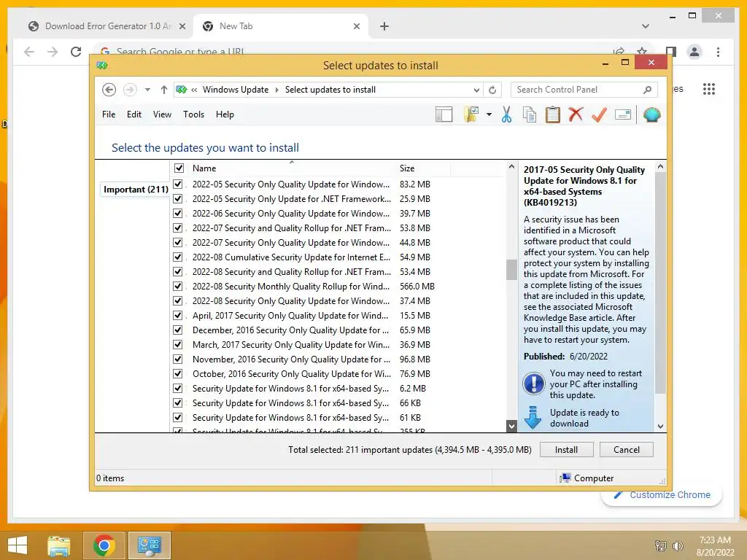Viewport: 747px width, 560px height.
Task: Click the Control Panel forward arrow
Action: pos(130,90)
